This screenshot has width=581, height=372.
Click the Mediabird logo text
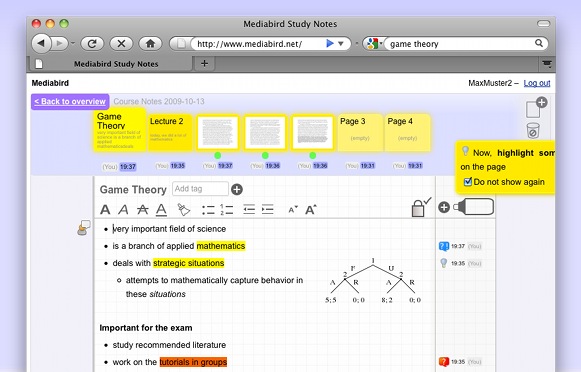(x=50, y=83)
